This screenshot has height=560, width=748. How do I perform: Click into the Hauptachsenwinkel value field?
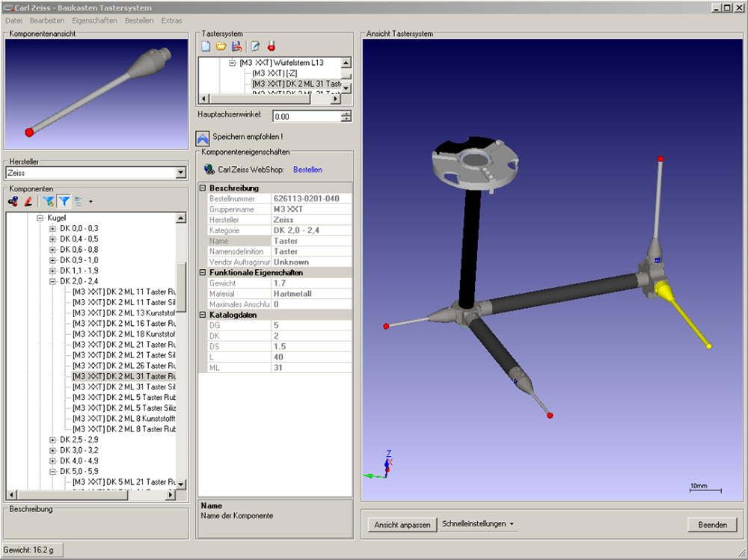click(x=307, y=117)
